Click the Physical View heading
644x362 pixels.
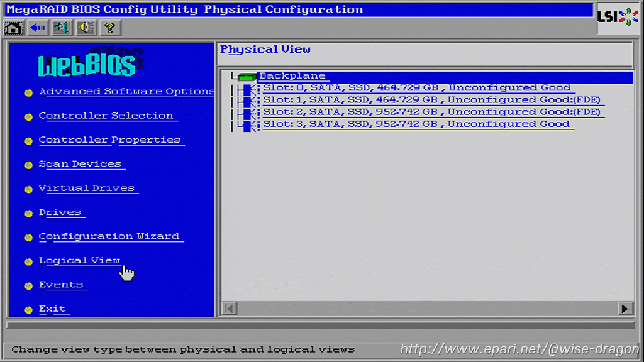point(265,50)
